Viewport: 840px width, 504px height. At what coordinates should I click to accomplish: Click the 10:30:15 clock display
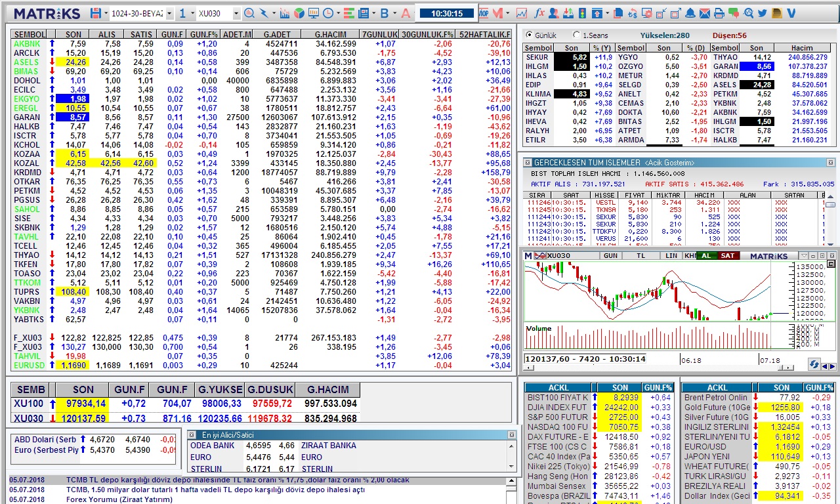[x=447, y=13]
